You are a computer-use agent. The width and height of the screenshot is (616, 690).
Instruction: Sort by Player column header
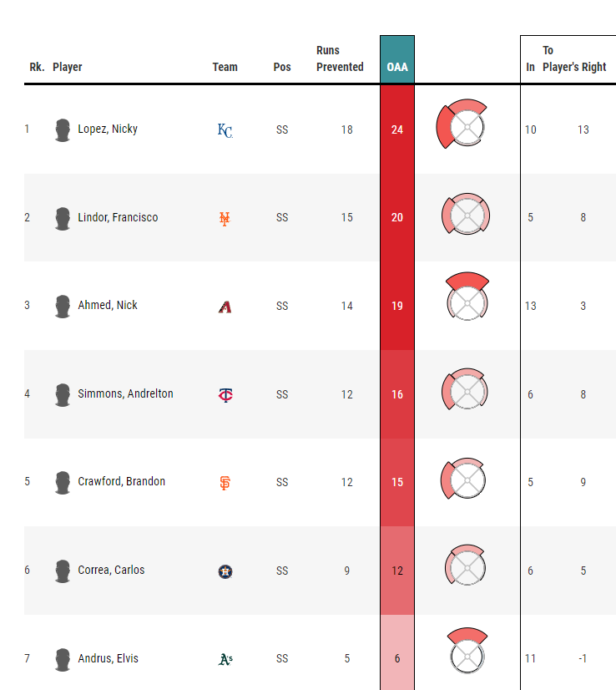click(x=68, y=67)
